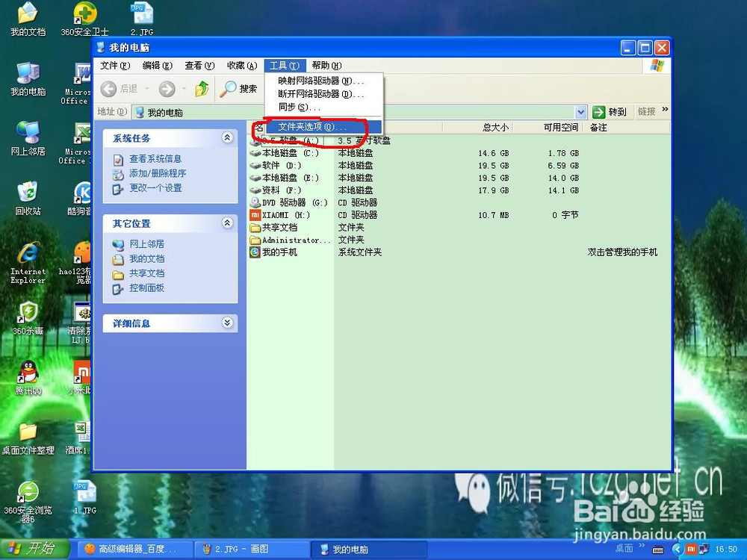
Task: Click the 后退 (Back) navigation icon
Action: click(x=108, y=88)
